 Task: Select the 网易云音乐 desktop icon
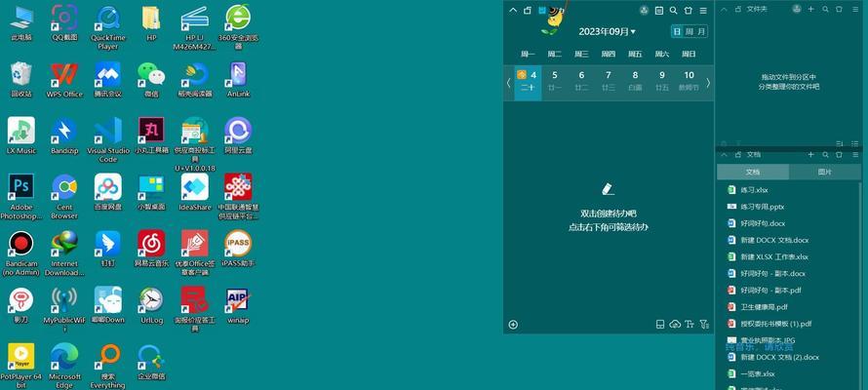pos(151,249)
